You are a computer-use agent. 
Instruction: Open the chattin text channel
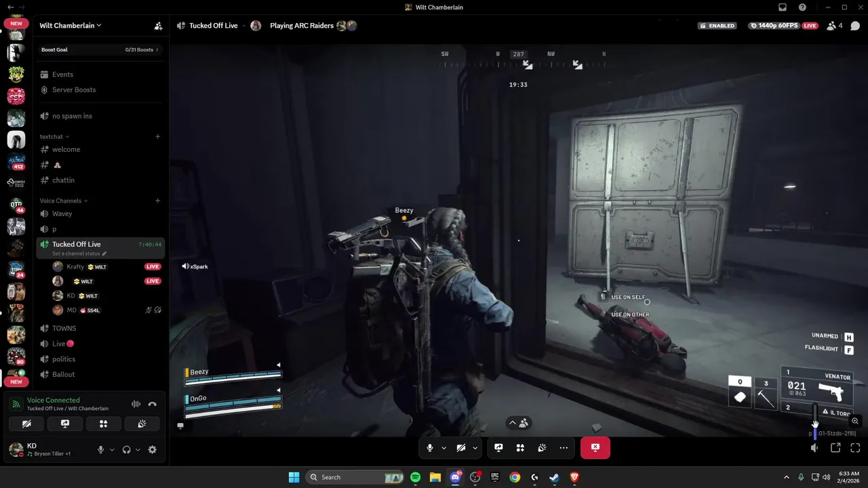pos(100,180)
